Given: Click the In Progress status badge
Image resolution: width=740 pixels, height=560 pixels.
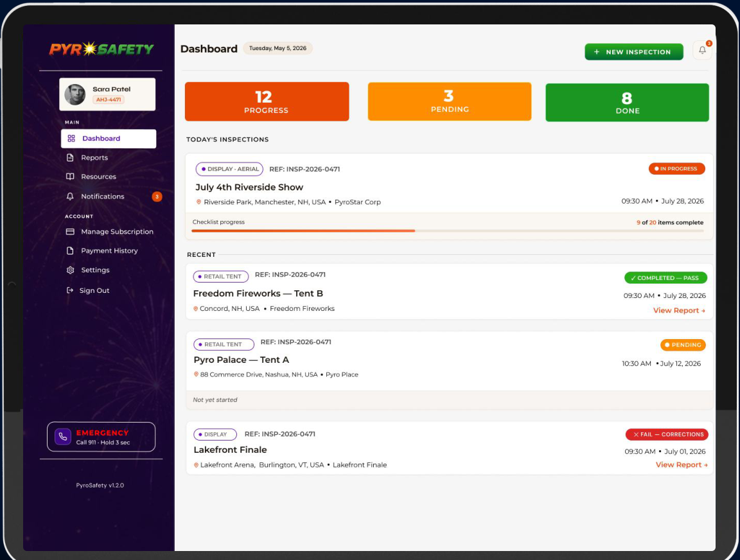Looking at the screenshot, I should tap(677, 168).
